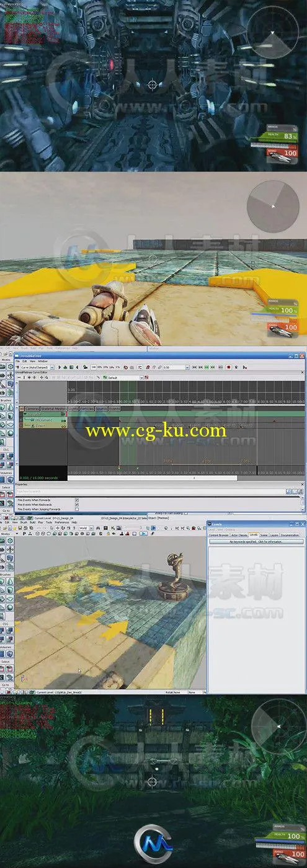307x868 pixels.
Task: Switch to Cameras tab in Matinee
Action: click(32, 409)
